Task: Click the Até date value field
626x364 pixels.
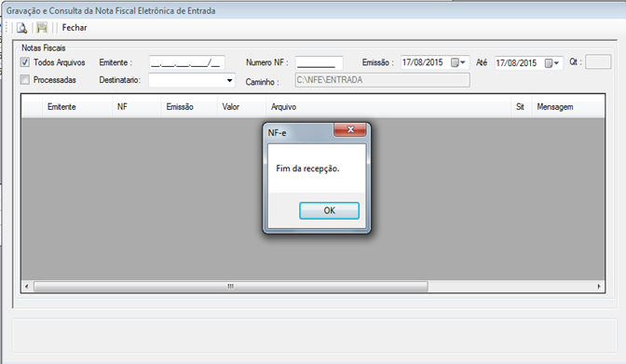Action: pyautogui.click(x=517, y=63)
